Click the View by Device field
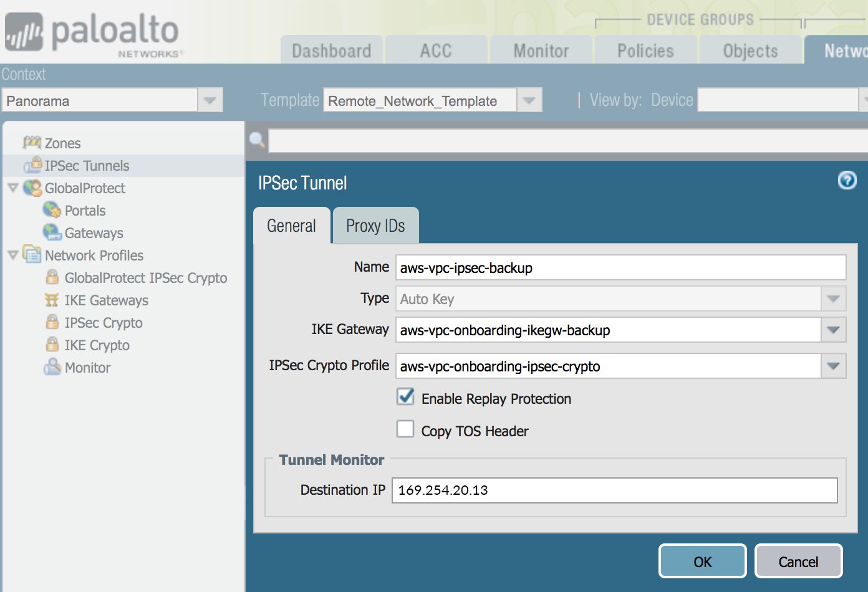The height and width of the screenshot is (592, 868). click(778, 100)
